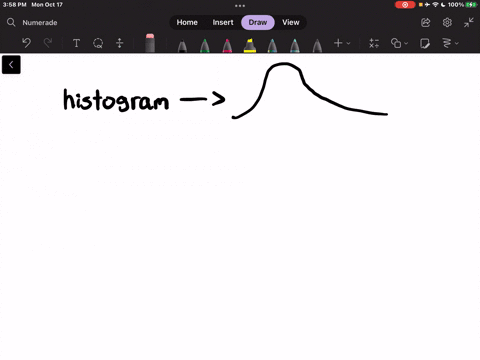Undo the last stroke
This screenshot has width=480, height=360.
[26, 43]
